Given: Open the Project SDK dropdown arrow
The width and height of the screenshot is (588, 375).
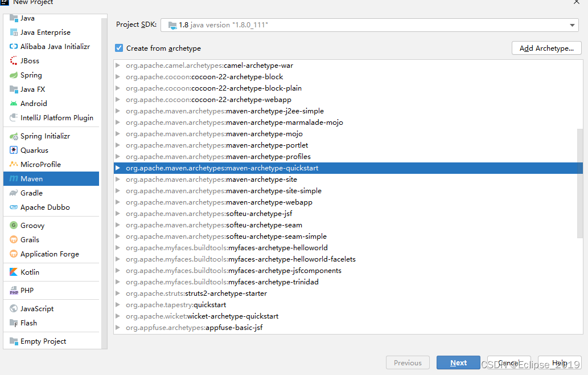Looking at the screenshot, I should tap(572, 25).
